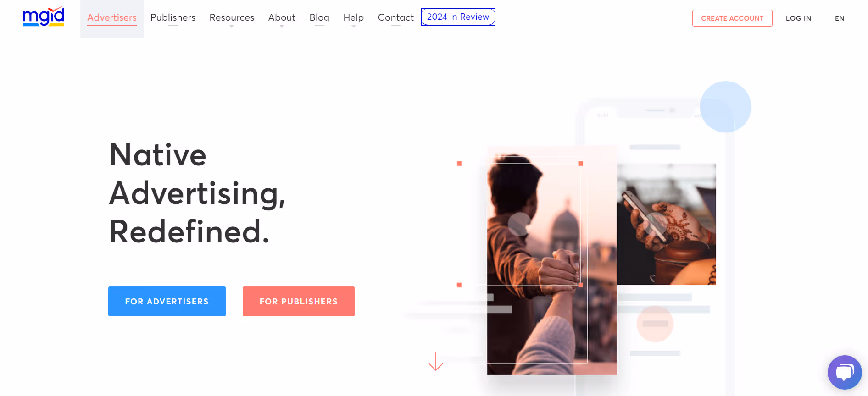
Task: Expand the Resources dropdown menu
Action: pyautogui.click(x=232, y=18)
